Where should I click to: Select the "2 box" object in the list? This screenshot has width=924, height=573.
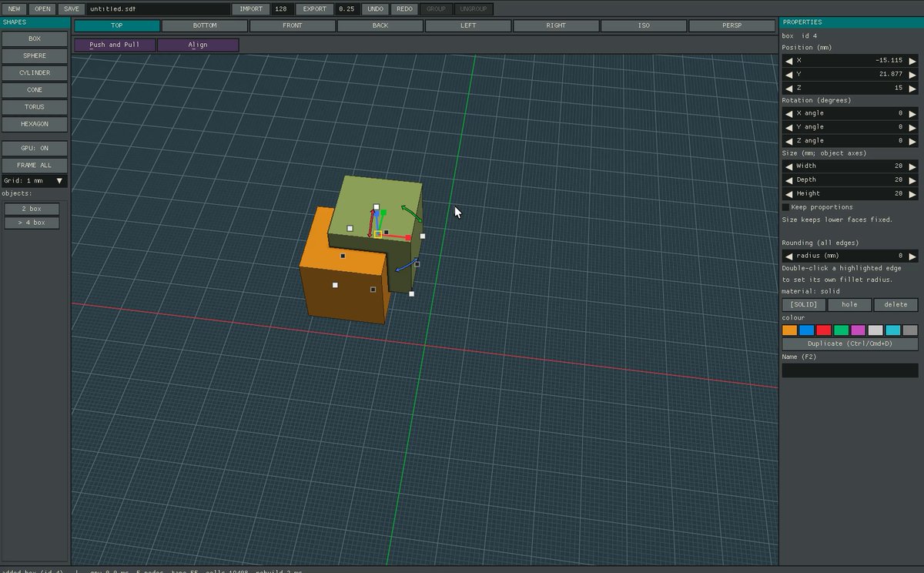pyautogui.click(x=32, y=209)
